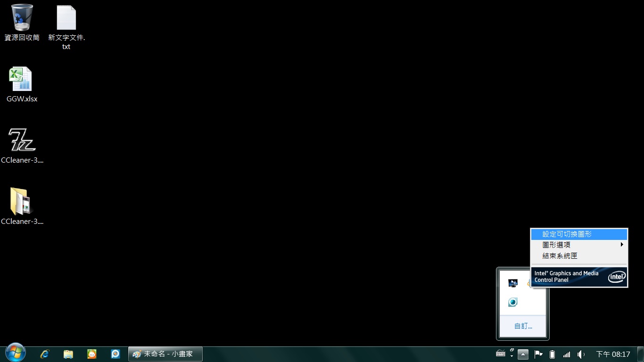Click the teal globe icon in tray overflow
Screen dimensions: 644x362
[x=513, y=302]
